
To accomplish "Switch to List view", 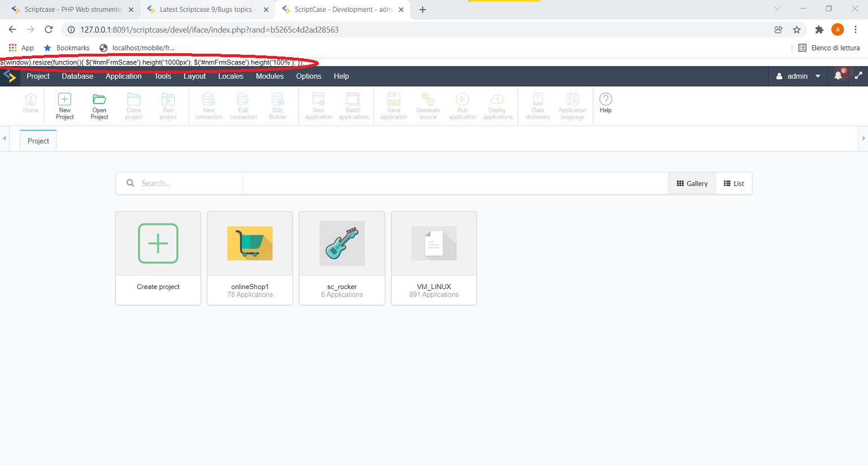I will click(734, 183).
